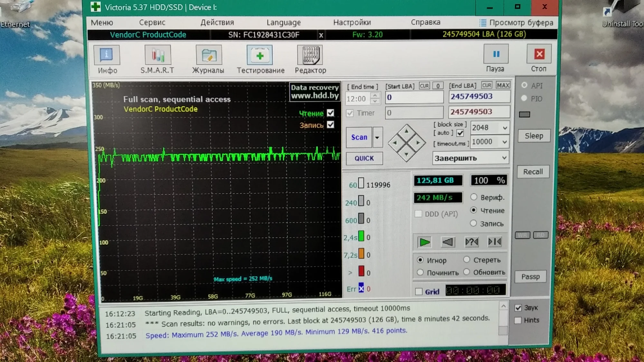Select the Запись write mode radio
Image resolution: width=644 pixels, height=362 pixels.
point(473,223)
